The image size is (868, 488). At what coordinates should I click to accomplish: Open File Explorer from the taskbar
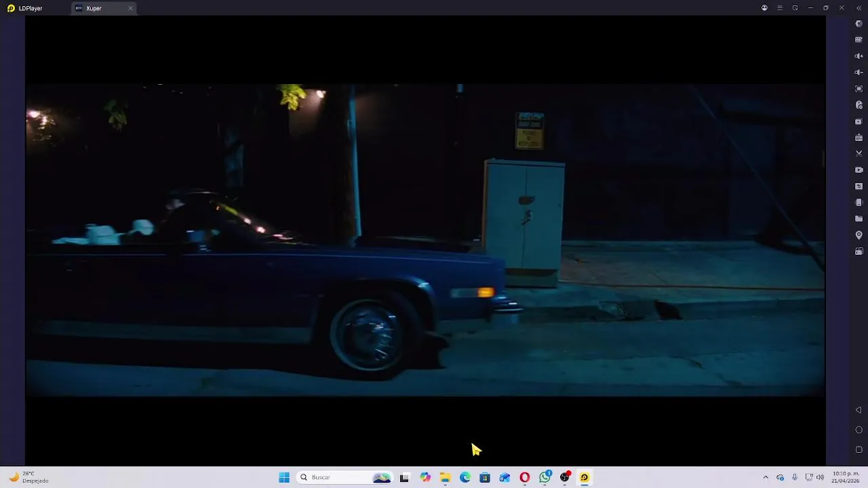click(x=445, y=477)
